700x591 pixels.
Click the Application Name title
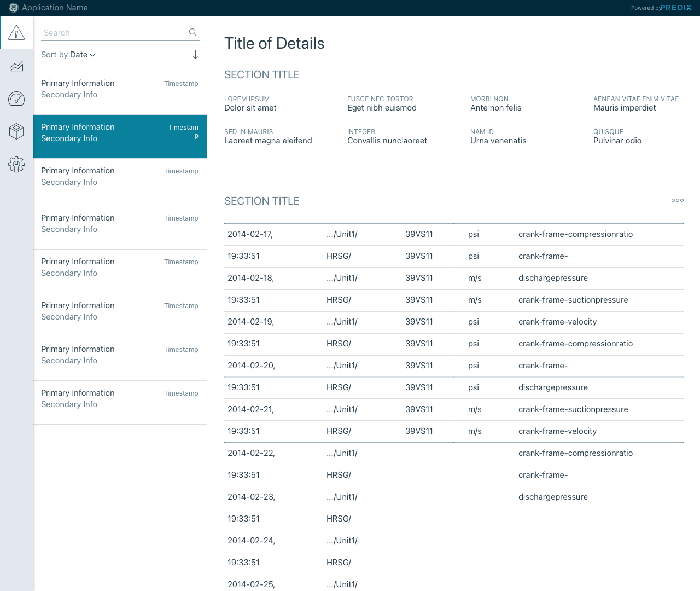[55, 8]
